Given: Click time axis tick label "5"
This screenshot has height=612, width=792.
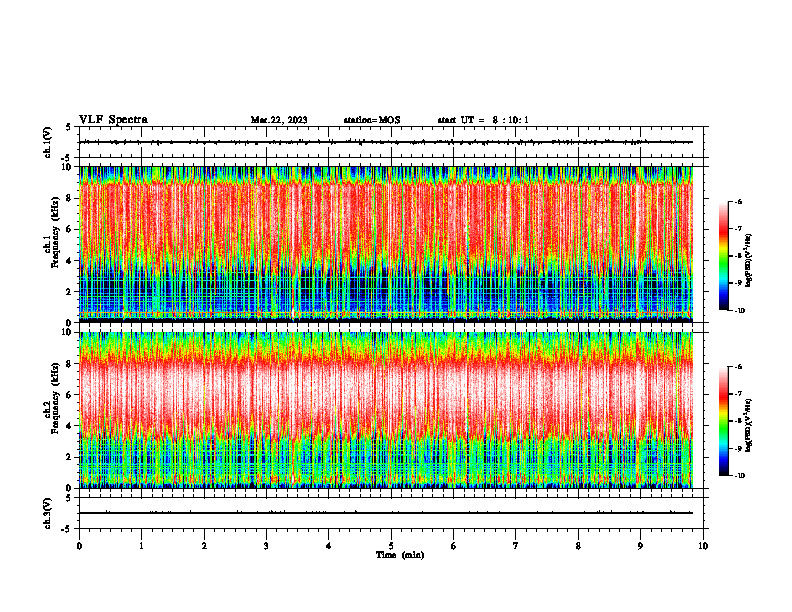Looking at the screenshot, I should (x=391, y=546).
